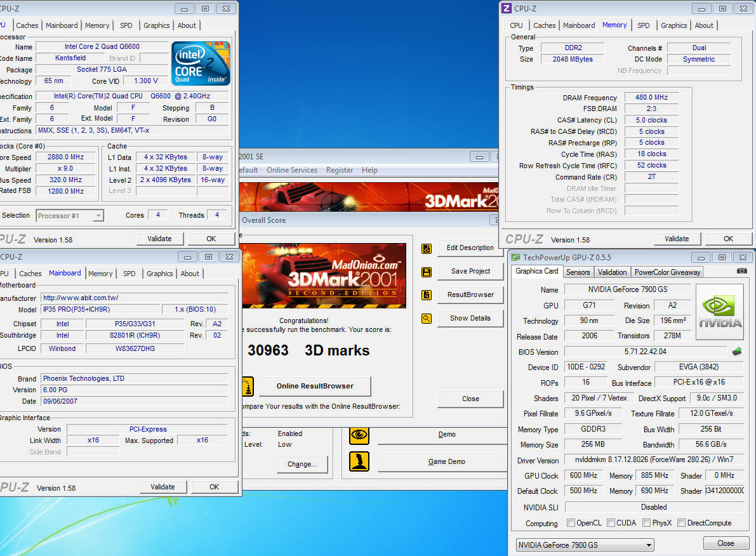The image size is (756, 556).
Task: Click the Online ResultBrowser button
Action: coord(315,387)
